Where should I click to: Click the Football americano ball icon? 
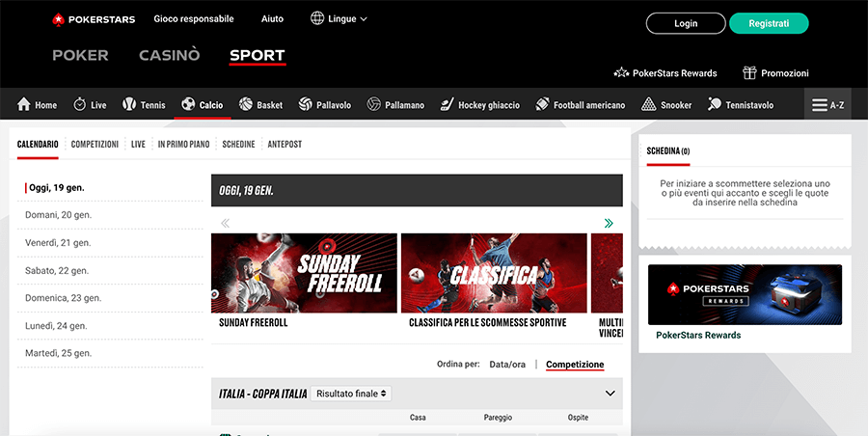click(x=542, y=104)
